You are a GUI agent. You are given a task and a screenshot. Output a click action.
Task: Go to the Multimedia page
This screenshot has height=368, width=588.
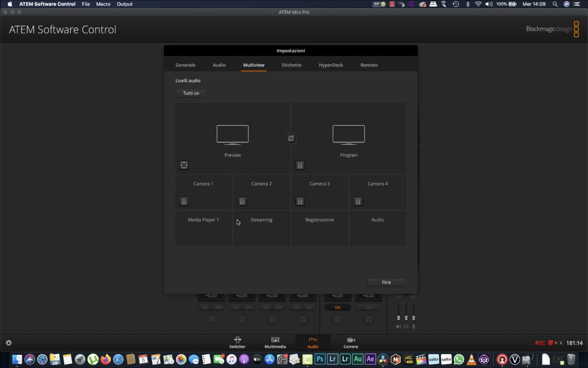point(275,343)
